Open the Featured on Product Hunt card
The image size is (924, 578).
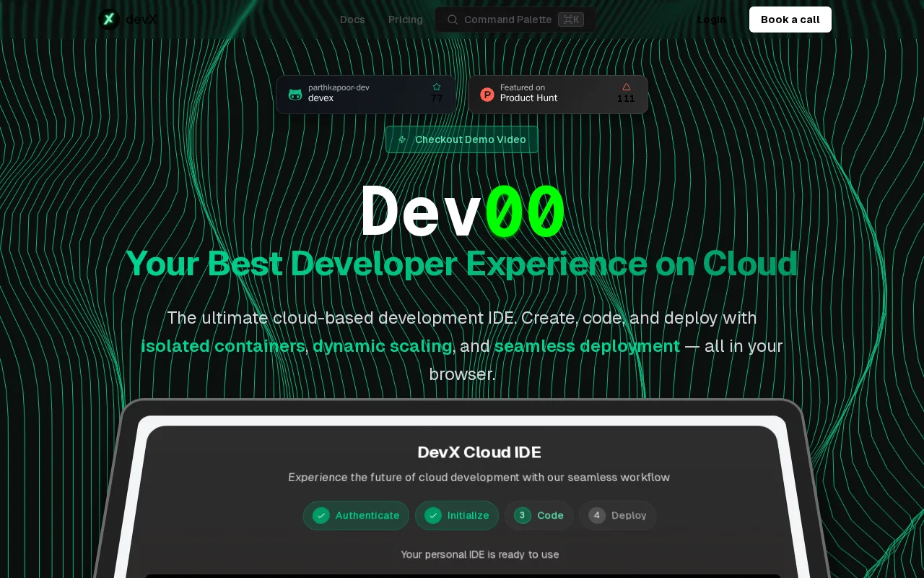(x=558, y=95)
